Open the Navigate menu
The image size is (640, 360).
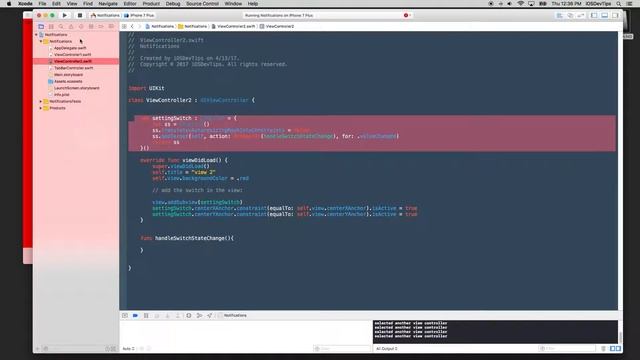(108, 4)
